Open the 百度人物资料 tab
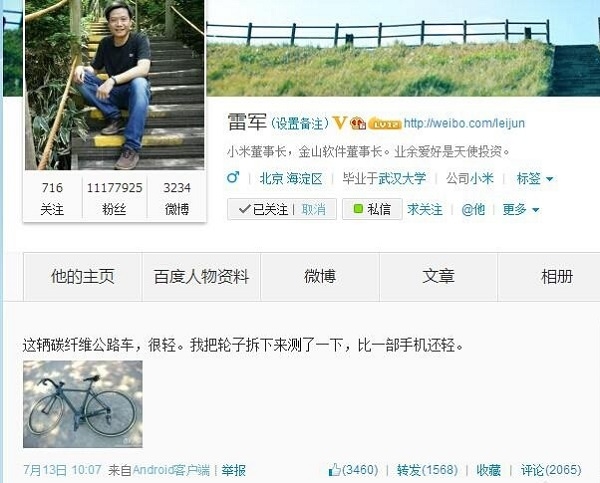Image resolution: width=600 pixels, height=483 pixels. tap(201, 276)
